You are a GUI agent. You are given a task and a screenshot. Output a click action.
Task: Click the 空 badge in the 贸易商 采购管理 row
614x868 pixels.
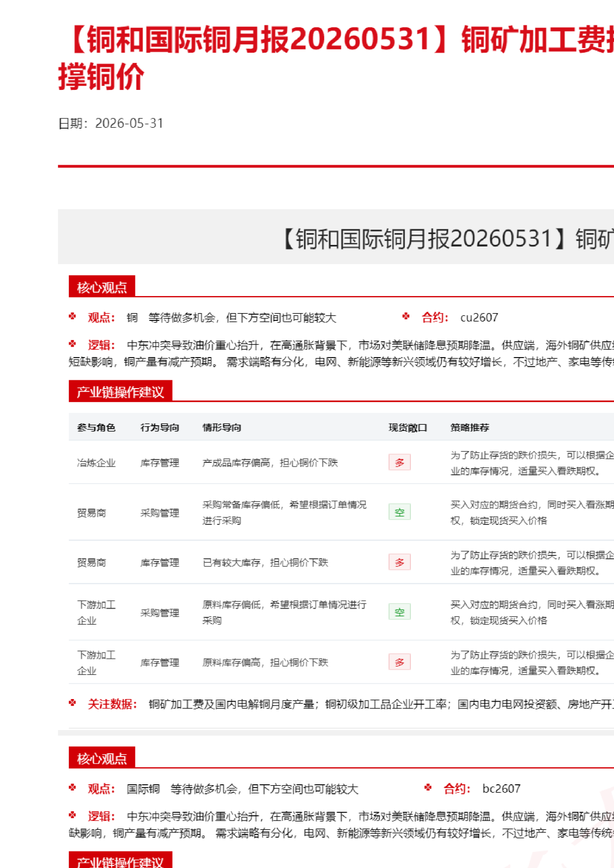400,512
